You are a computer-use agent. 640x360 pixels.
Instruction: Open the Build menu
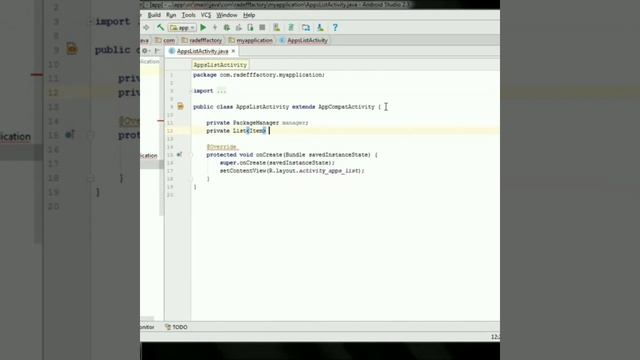(x=154, y=15)
